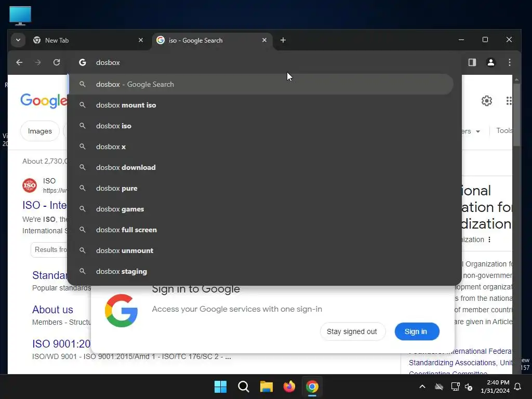Pick the dosbox unmount suggestion
Image resolution: width=532 pixels, height=399 pixels.
click(261, 250)
